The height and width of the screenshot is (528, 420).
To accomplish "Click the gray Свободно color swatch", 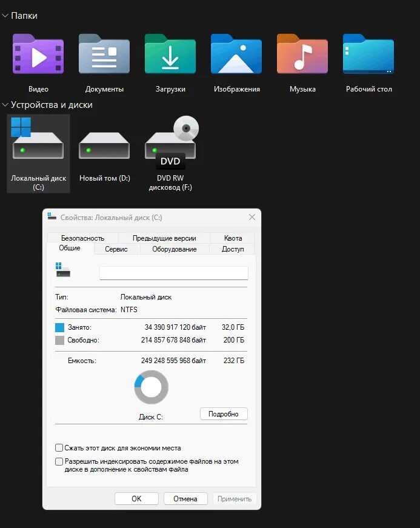I will click(x=59, y=340).
